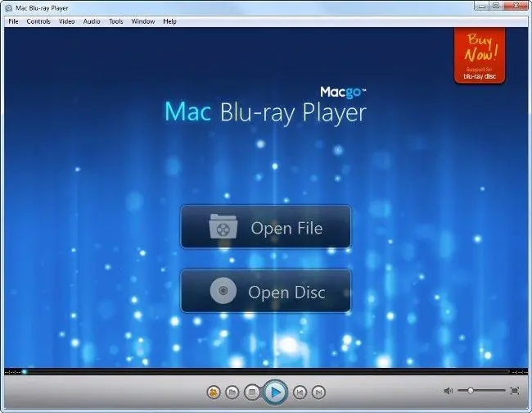
Task: Close the Mac Blu-ray Player window
Action: click(516, 6)
